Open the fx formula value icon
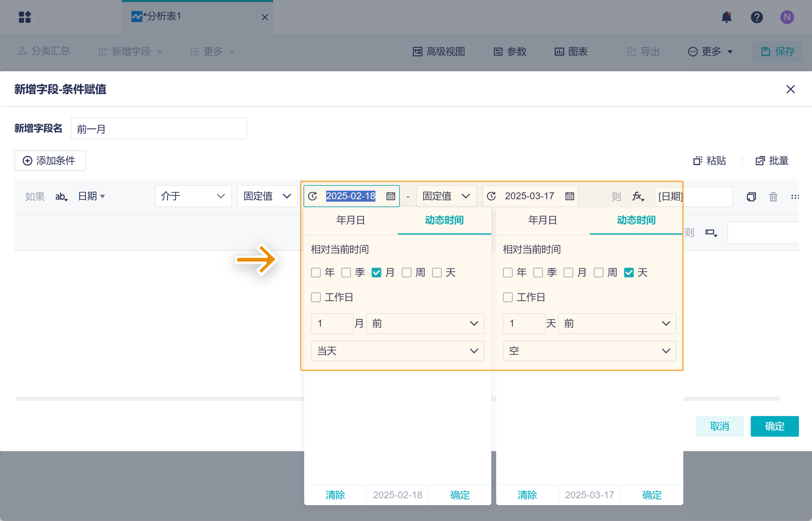 pos(638,196)
